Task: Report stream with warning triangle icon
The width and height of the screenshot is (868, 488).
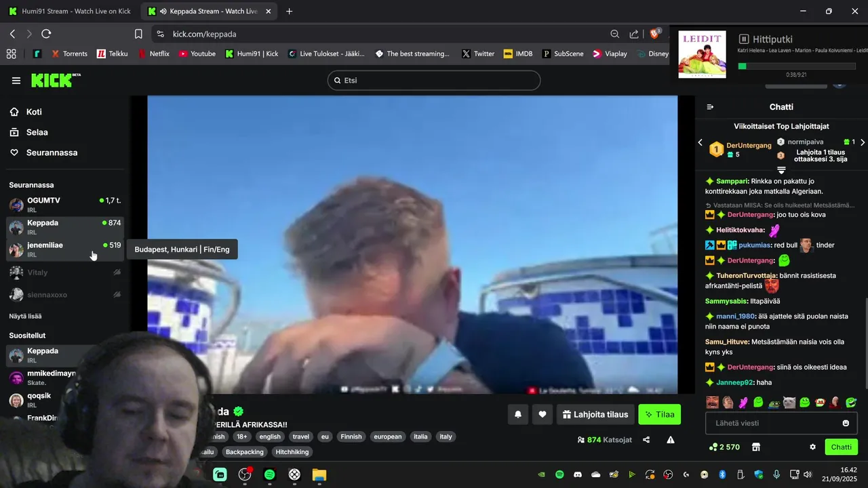Action: tap(671, 440)
